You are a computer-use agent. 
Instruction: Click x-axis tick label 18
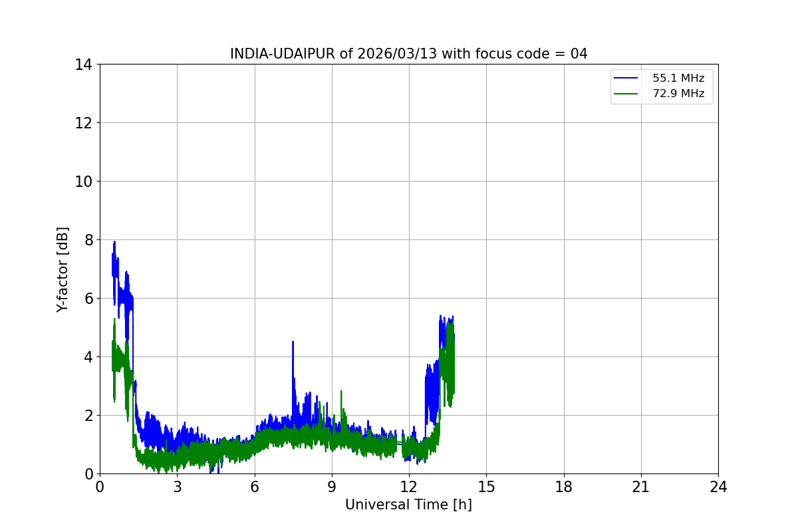pos(564,487)
